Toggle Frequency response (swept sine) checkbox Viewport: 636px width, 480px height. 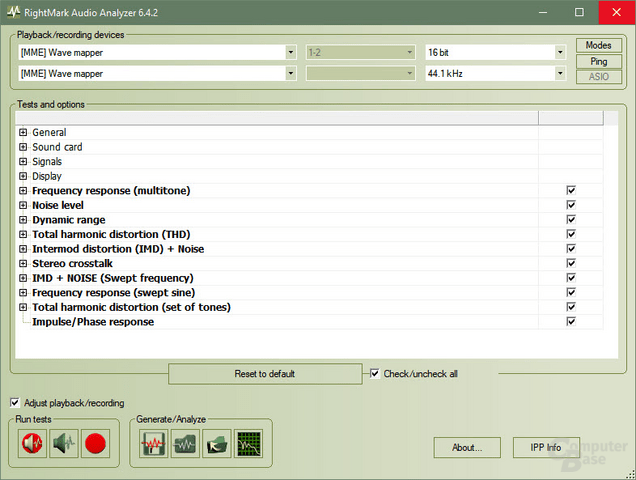point(571,293)
